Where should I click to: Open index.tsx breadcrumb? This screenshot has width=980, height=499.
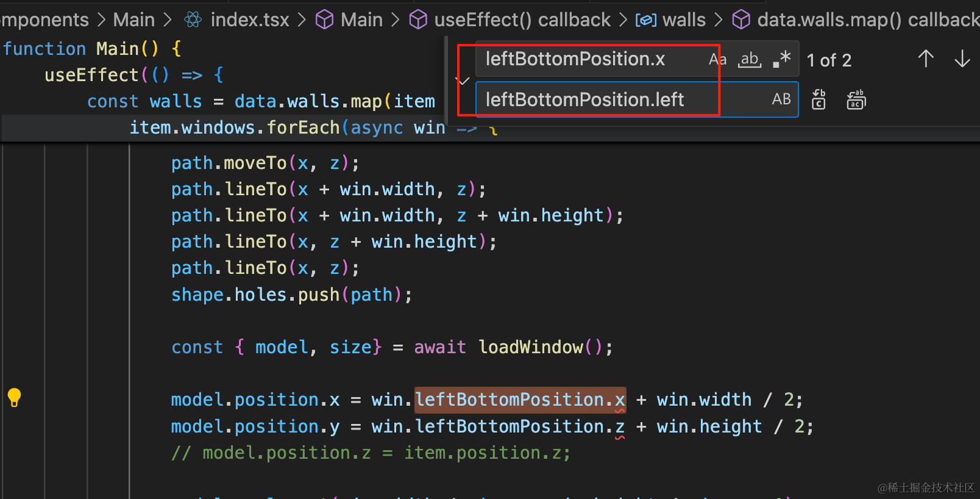pyautogui.click(x=250, y=20)
